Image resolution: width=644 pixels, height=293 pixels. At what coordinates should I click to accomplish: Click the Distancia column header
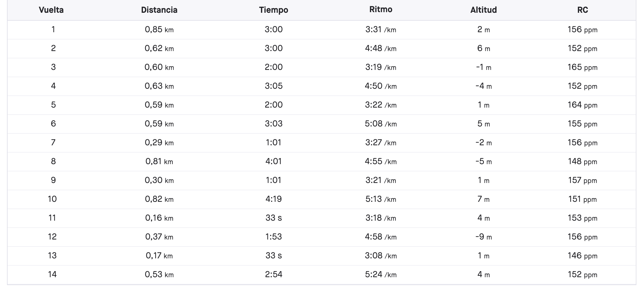[159, 10]
